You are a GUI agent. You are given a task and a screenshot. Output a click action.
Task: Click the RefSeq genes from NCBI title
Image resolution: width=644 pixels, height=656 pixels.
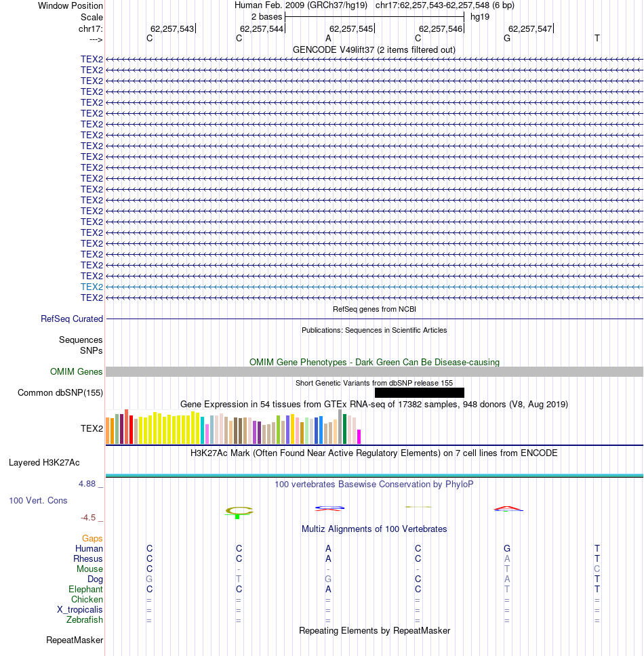pos(374,309)
